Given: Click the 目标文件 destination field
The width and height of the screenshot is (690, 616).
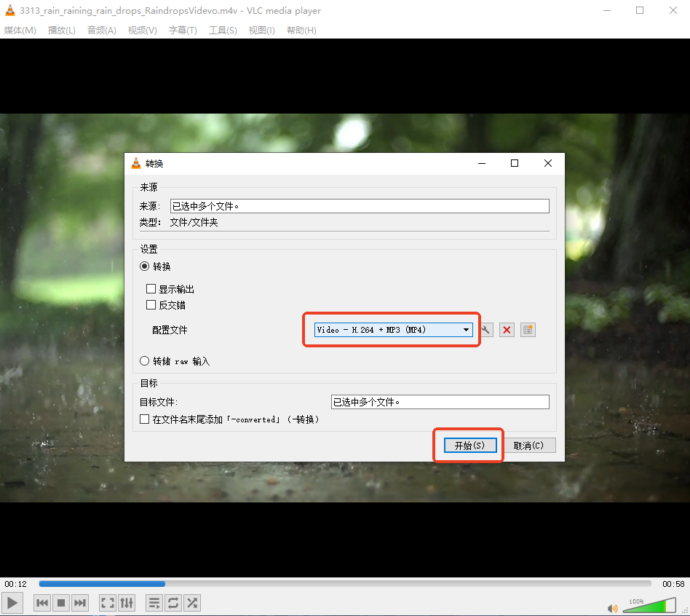Looking at the screenshot, I should 440,401.
